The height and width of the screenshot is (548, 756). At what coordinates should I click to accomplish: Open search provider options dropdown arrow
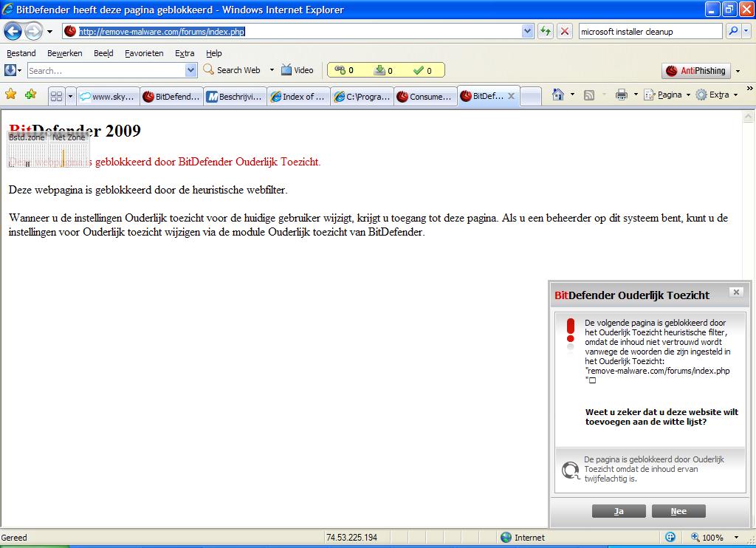pos(746,31)
